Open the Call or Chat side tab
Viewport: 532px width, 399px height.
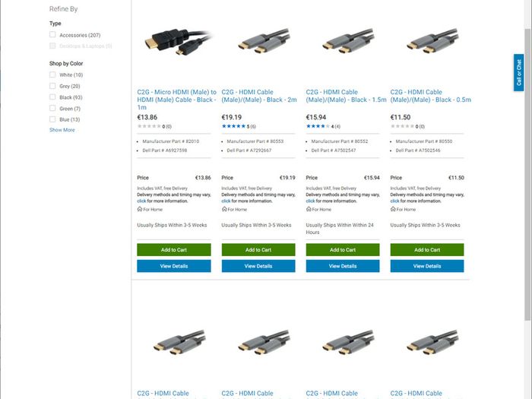[x=519, y=73]
